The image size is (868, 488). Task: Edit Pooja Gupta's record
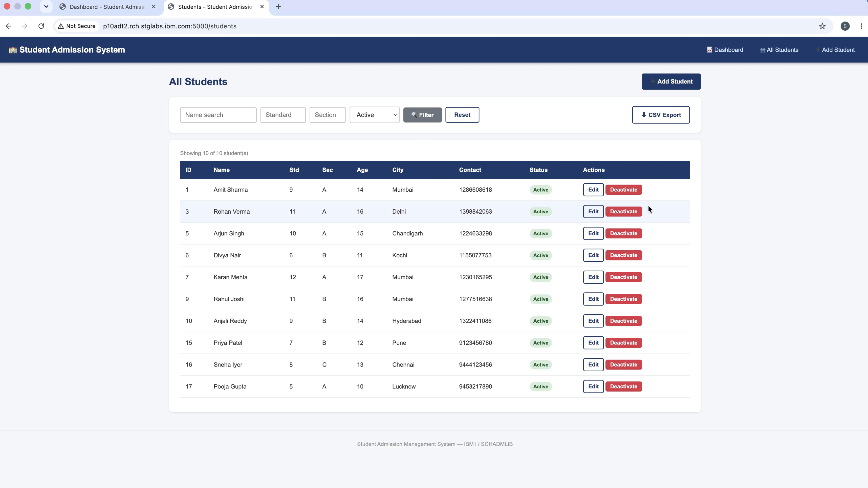tap(593, 387)
